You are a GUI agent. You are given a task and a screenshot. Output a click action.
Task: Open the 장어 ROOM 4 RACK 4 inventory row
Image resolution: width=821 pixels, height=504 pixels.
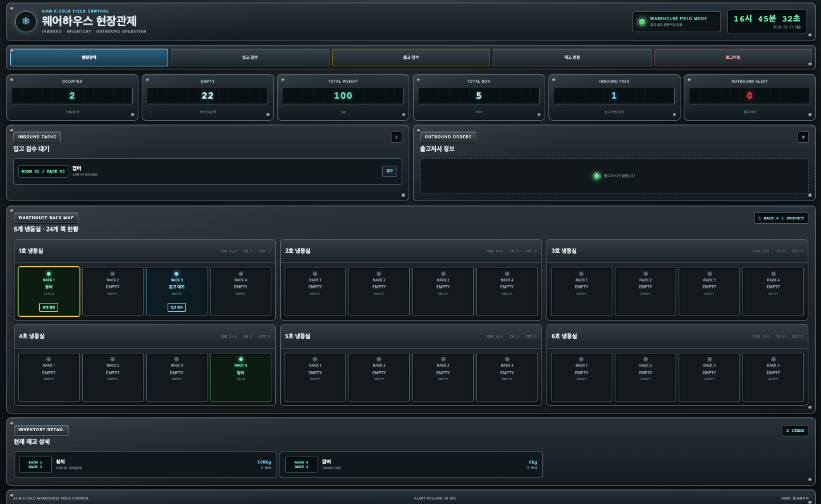pos(411,465)
